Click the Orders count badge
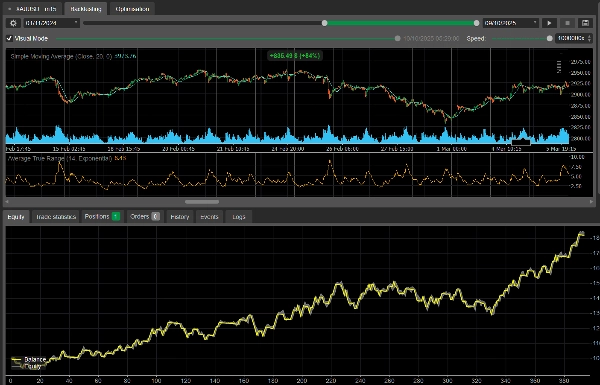Image resolution: width=600 pixels, height=385 pixels. point(155,217)
